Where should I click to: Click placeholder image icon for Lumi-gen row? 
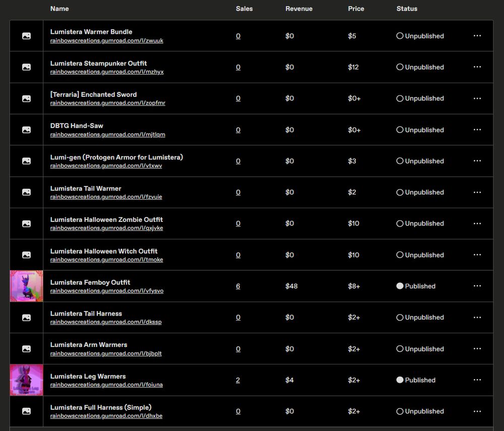[x=26, y=161]
